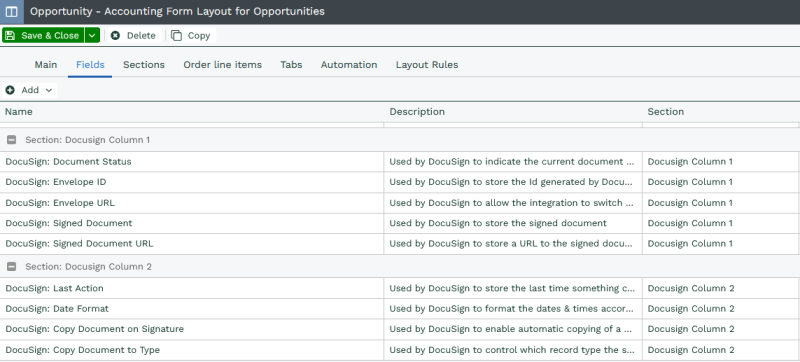Viewport: 800px width, 362px height.
Task: Open the Layout Rules tab
Action: (427, 65)
